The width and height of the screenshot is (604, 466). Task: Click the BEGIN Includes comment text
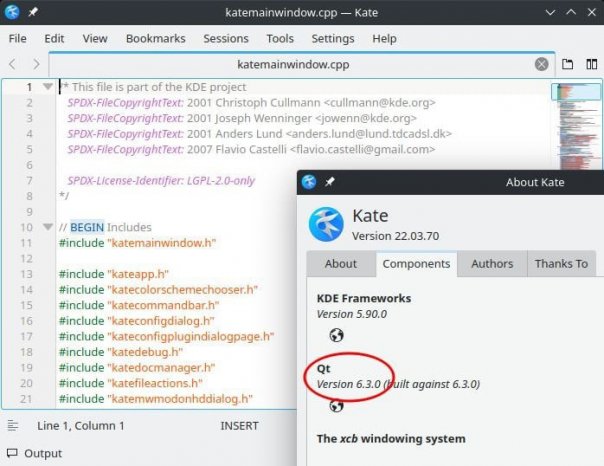point(105,227)
